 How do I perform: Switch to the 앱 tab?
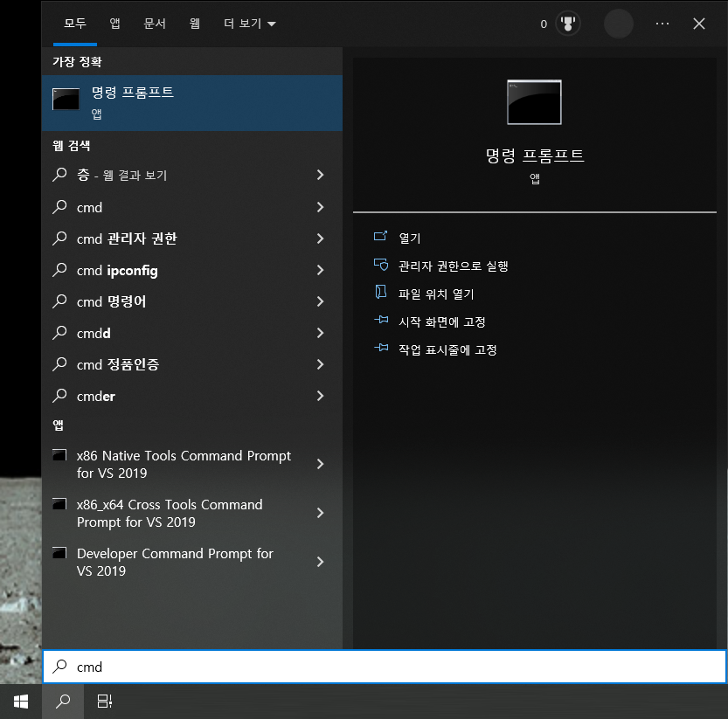[114, 24]
